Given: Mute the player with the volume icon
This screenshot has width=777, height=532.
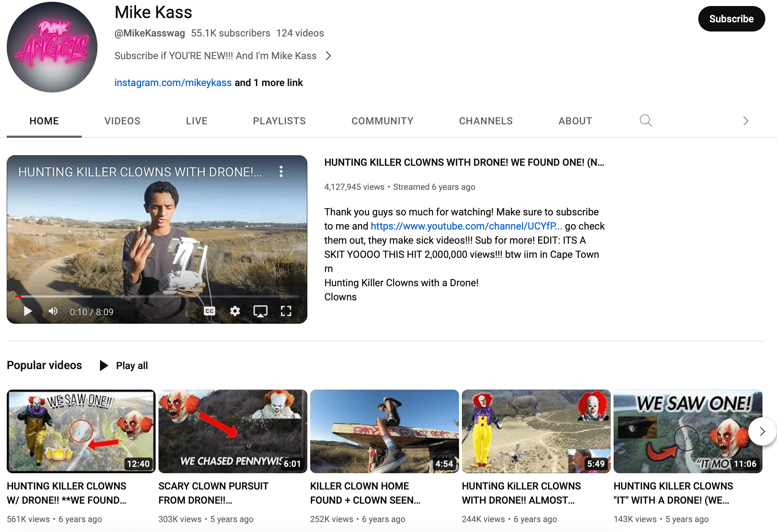Looking at the screenshot, I should point(53,311).
